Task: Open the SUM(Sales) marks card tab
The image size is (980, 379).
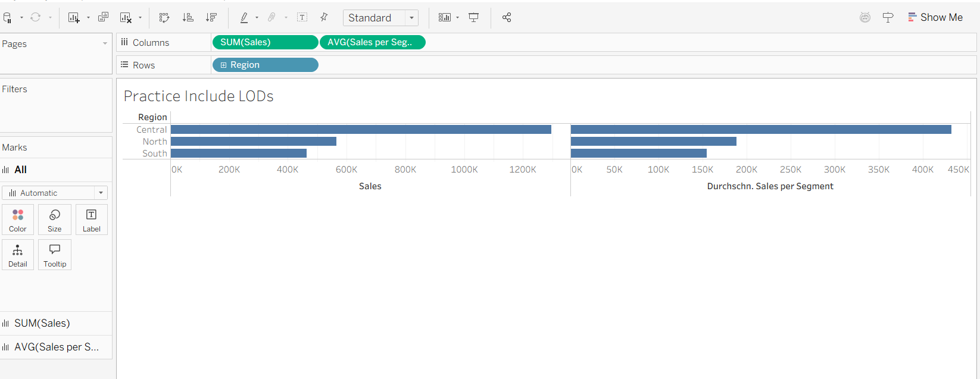Action: click(x=42, y=323)
